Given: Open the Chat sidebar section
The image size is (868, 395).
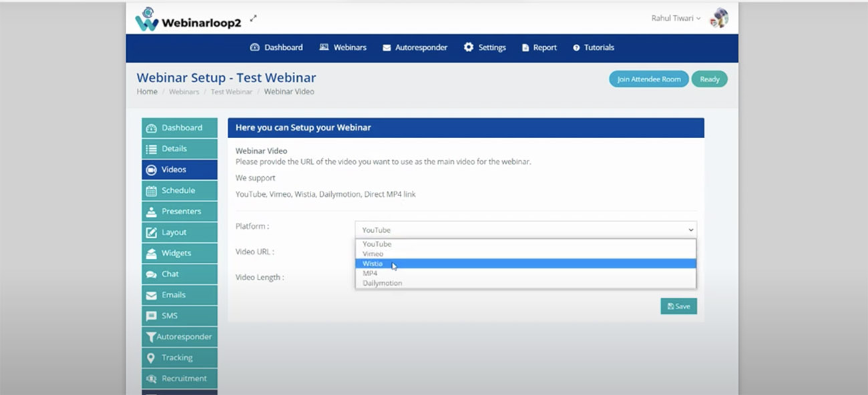Looking at the screenshot, I should tap(180, 274).
